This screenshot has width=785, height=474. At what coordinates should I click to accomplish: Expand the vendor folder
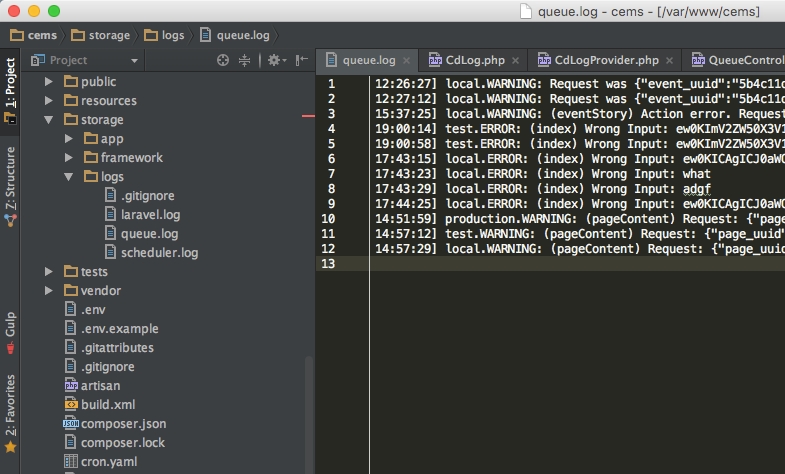point(47,291)
